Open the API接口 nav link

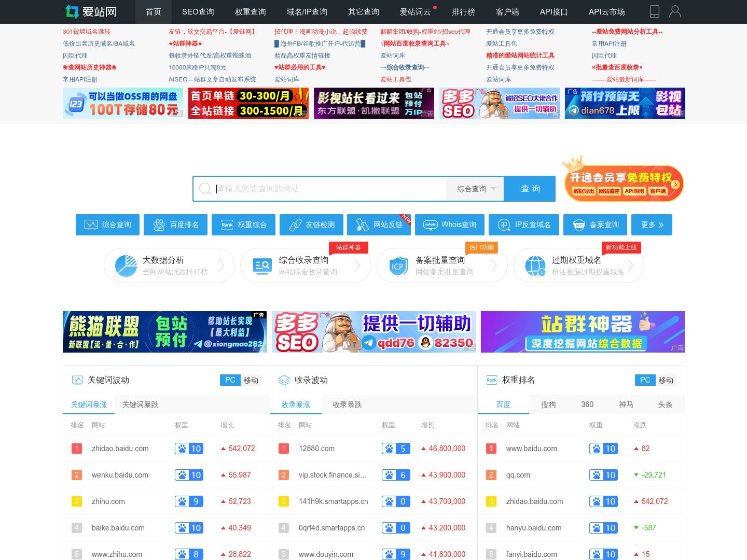click(x=554, y=12)
